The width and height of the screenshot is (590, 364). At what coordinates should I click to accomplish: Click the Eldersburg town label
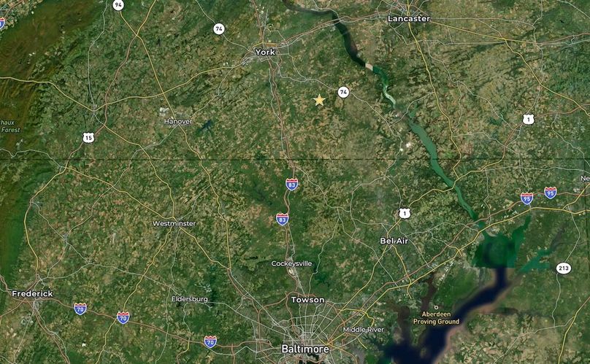(190, 299)
